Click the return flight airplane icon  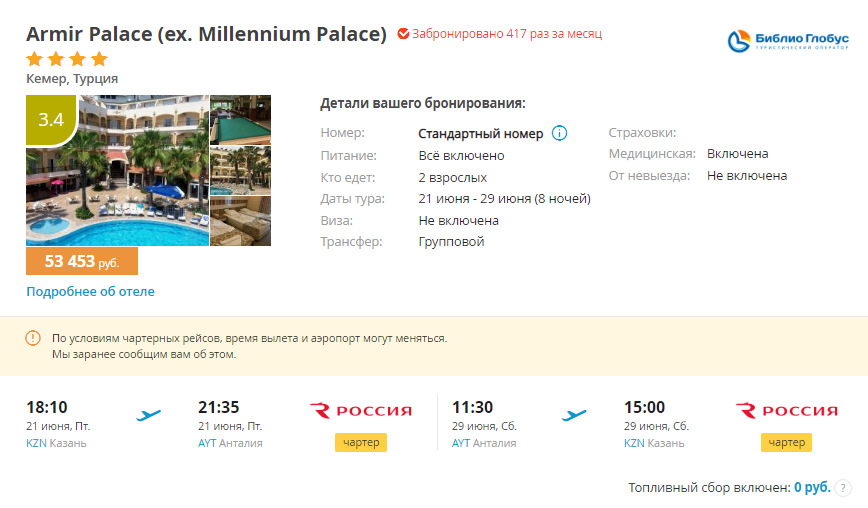[x=574, y=414]
